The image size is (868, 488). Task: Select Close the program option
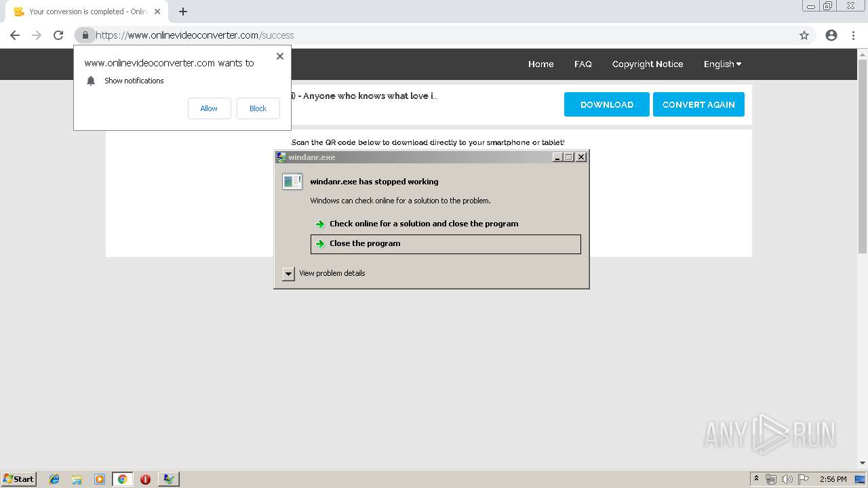pos(446,244)
